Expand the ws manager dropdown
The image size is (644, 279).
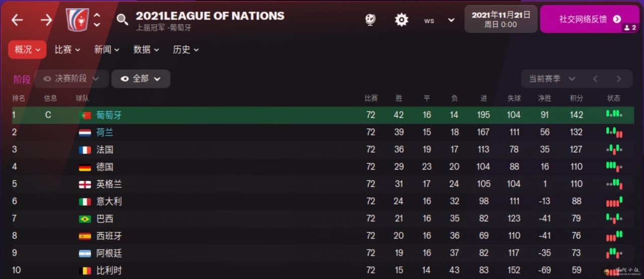tap(451, 20)
